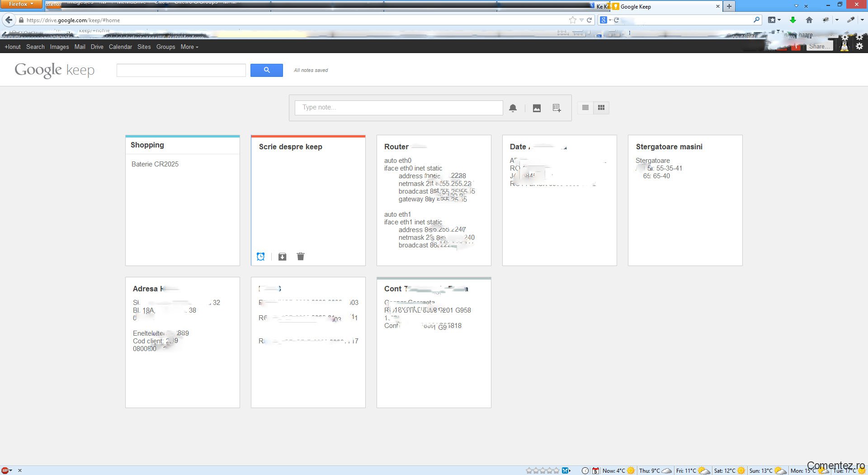Set reminder on Scrie despre keep note
Image resolution: width=868 pixels, height=475 pixels.
(x=261, y=256)
